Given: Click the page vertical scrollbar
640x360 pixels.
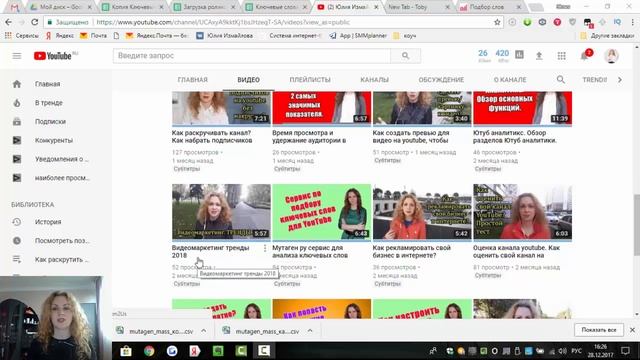Looking at the screenshot, I should point(637,224).
